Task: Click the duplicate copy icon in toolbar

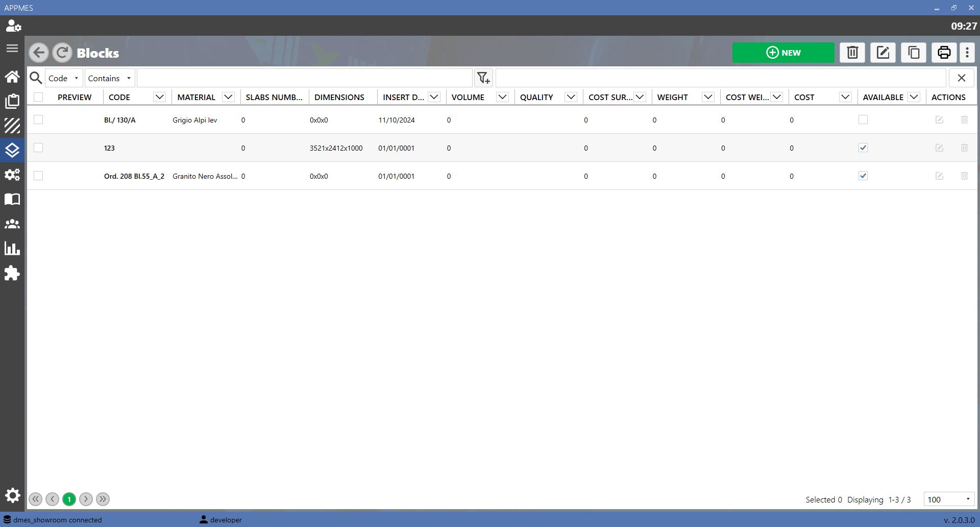Action: pos(914,53)
